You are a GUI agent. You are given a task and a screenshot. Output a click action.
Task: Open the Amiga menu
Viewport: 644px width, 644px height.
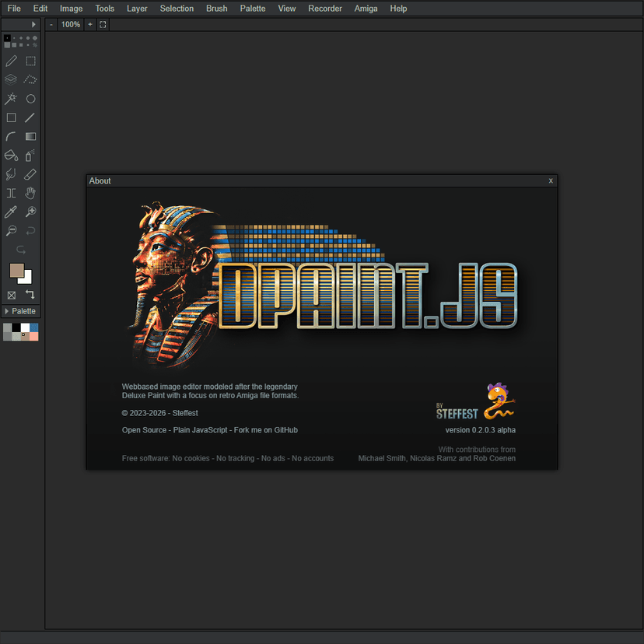(366, 9)
